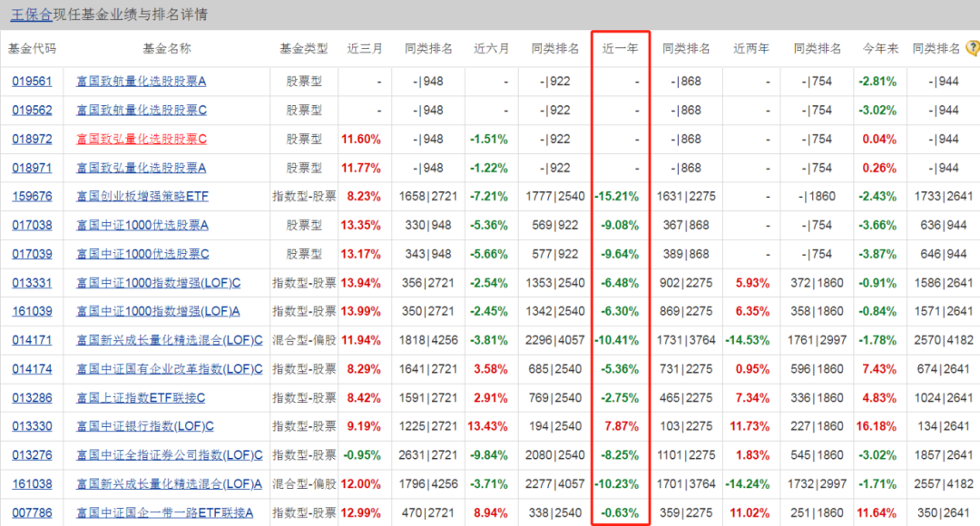Open fund code 013276
Viewport: 980px width, 526px height.
pyautogui.click(x=32, y=454)
